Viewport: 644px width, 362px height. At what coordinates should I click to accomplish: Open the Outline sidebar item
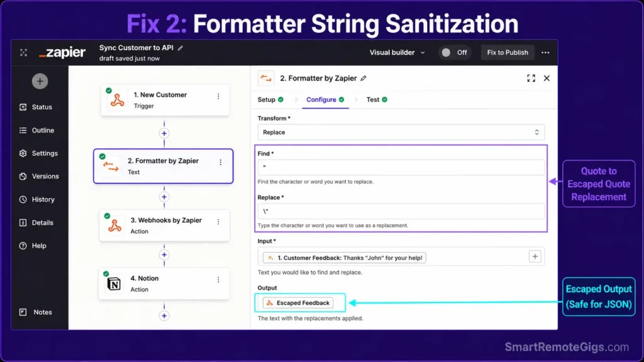pos(36,130)
